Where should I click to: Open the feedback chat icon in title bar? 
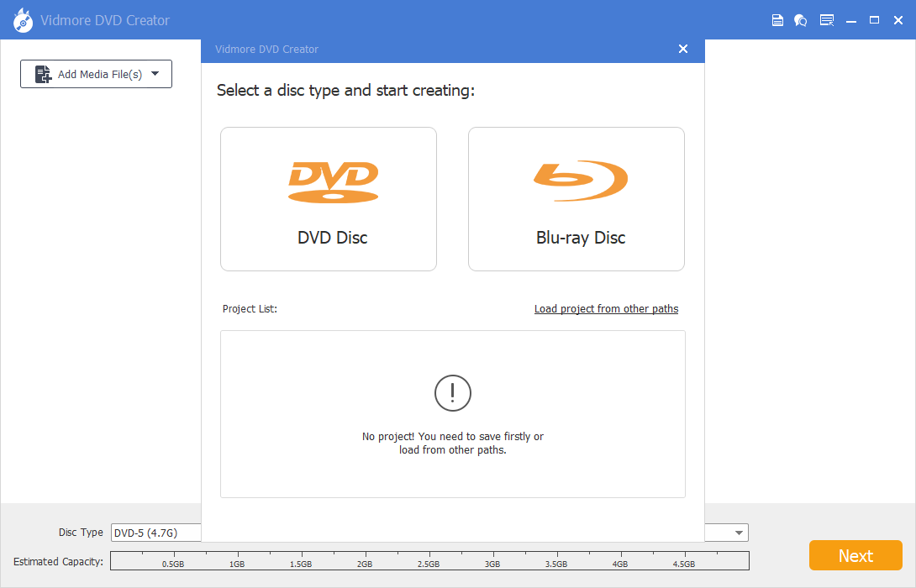coord(800,20)
